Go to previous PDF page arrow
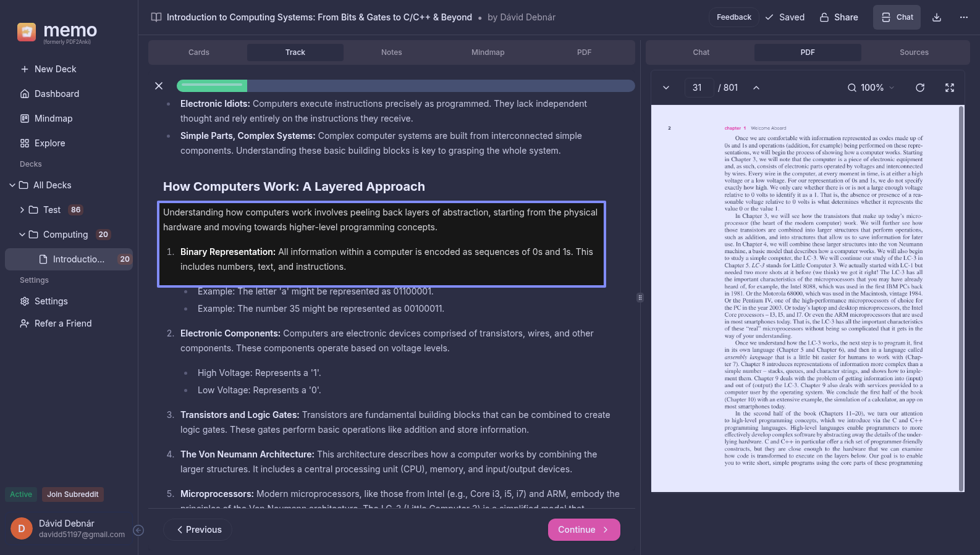Screen dimensions: 980x555 (756, 88)
